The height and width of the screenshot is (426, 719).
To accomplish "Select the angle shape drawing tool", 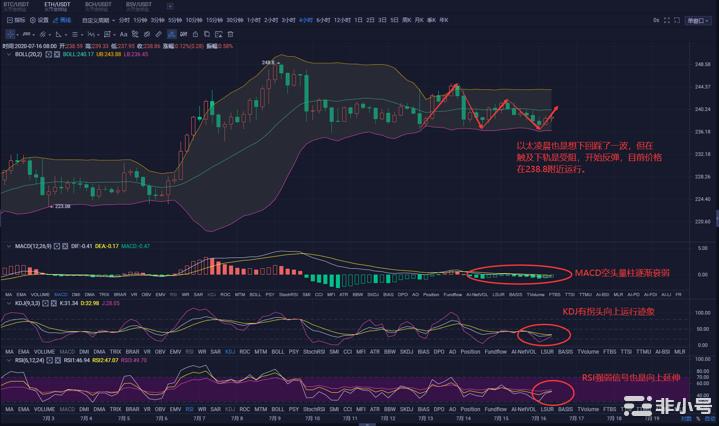I will pos(58,34).
